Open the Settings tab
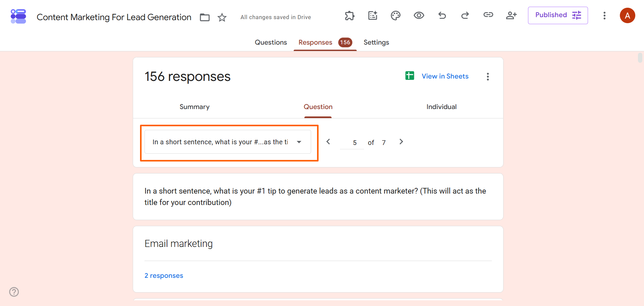The height and width of the screenshot is (306, 644). tap(376, 42)
